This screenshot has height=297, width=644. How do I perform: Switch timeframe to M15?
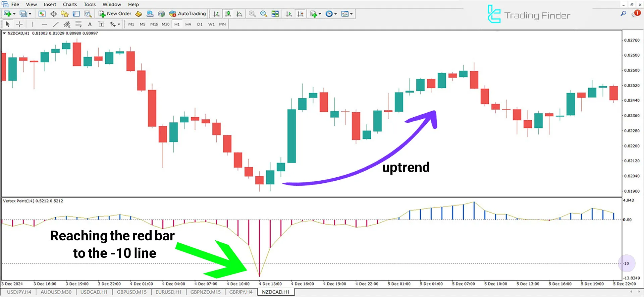[x=154, y=24]
